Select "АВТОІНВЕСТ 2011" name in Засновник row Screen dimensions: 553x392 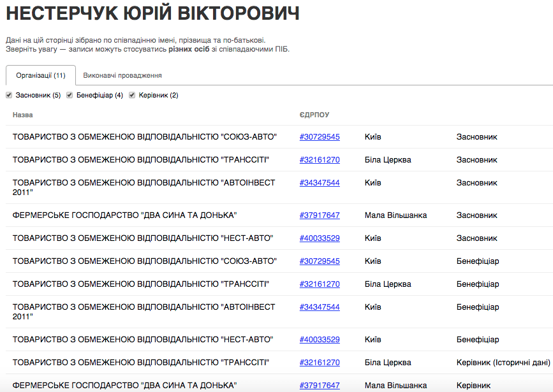pos(144,187)
